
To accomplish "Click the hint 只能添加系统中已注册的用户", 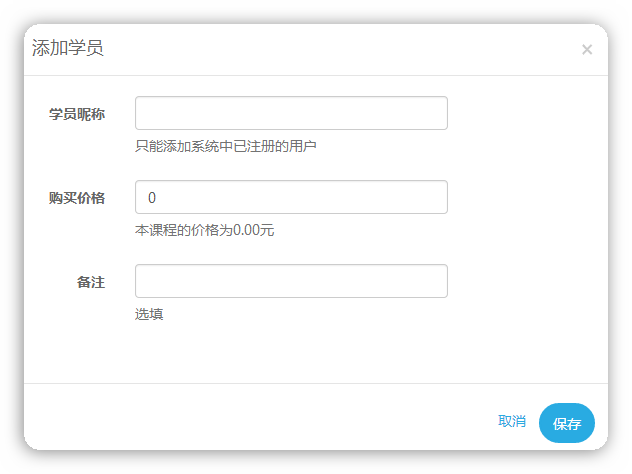I will pos(226,146).
